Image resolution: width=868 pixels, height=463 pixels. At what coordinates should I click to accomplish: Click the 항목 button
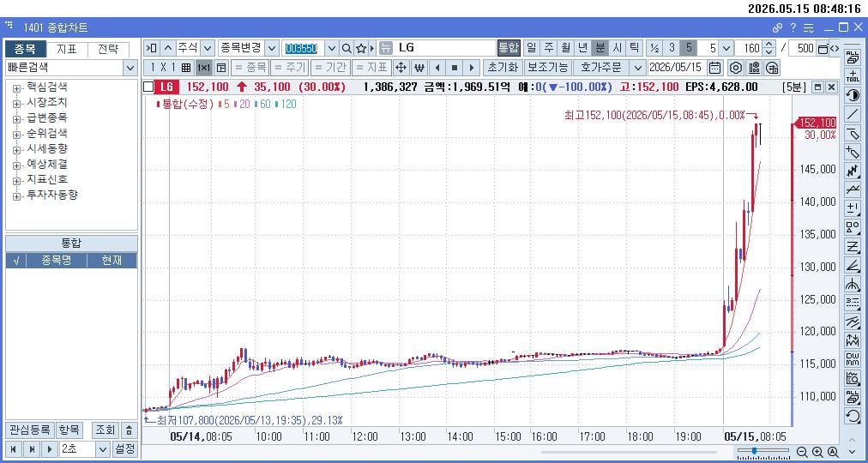[71, 430]
